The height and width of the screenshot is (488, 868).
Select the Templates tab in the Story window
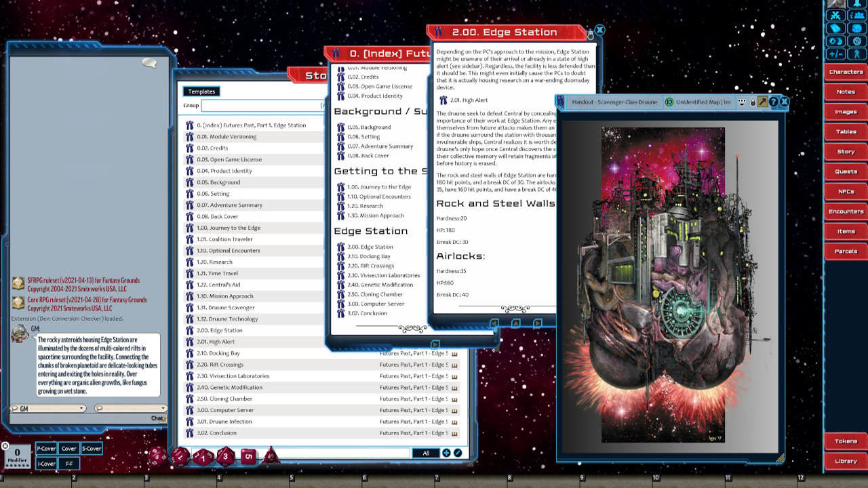(201, 91)
